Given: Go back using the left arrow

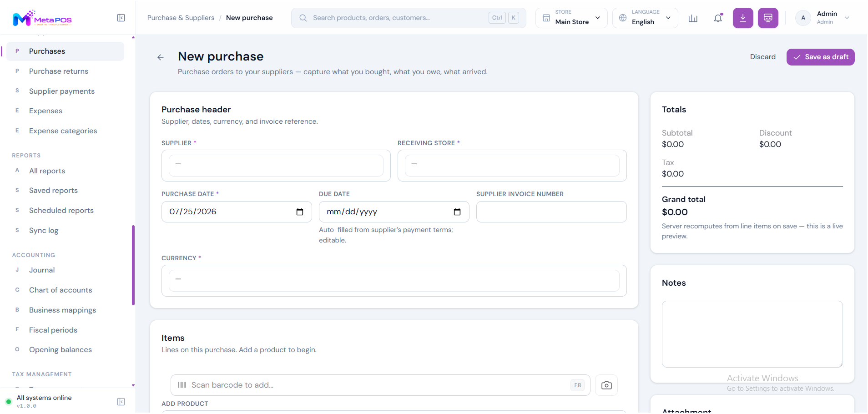Looking at the screenshot, I should (x=161, y=57).
